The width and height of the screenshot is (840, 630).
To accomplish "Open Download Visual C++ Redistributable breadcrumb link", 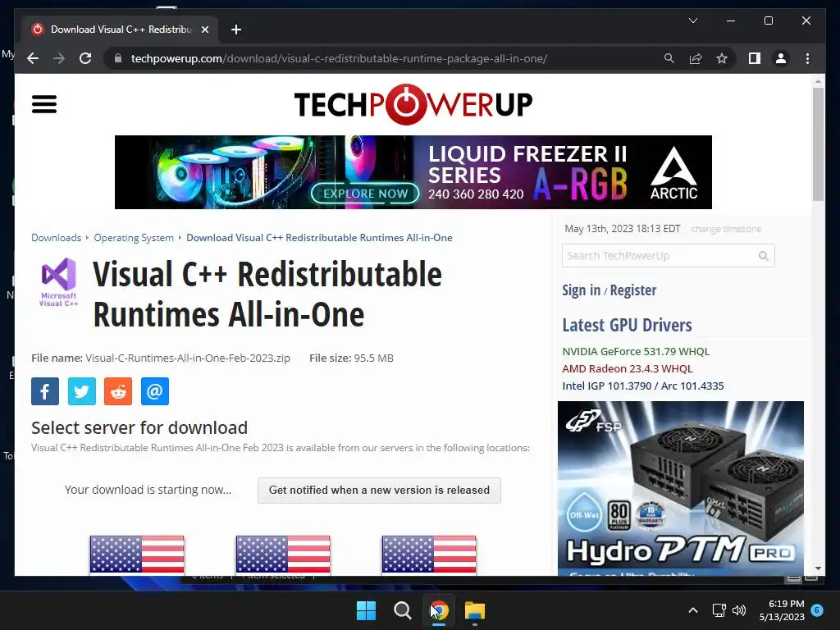I will pyautogui.click(x=319, y=237).
